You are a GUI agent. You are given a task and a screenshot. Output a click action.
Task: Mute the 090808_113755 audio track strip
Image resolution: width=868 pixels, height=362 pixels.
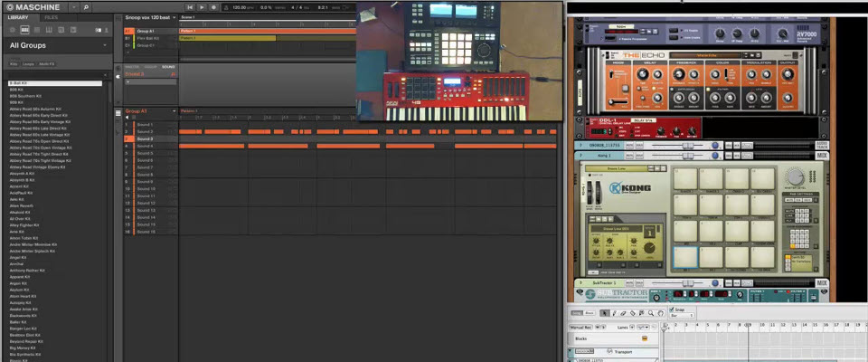pos(629,145)
